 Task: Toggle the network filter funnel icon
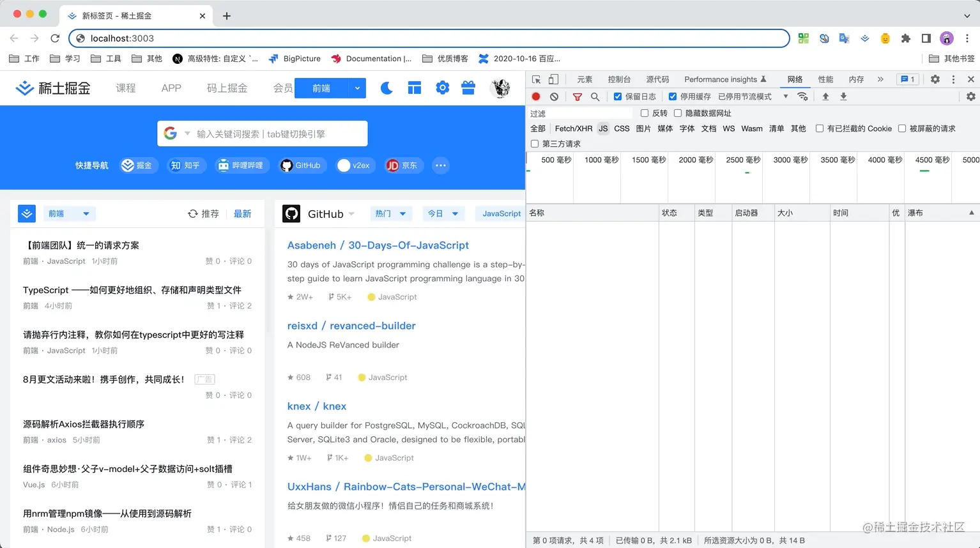(577, 96)
